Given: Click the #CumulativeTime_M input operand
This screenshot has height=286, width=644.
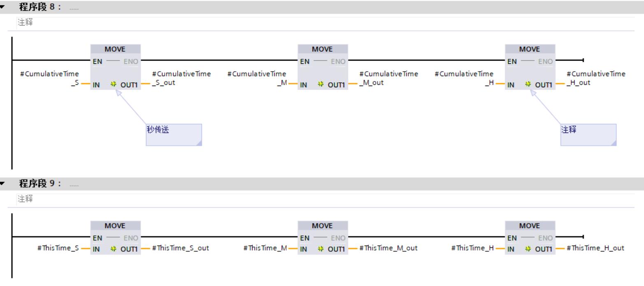Looking at the screenshot, I should (257, 78).
